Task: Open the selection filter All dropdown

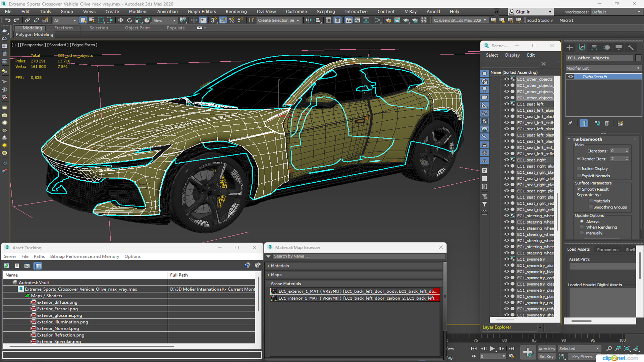Action: click(x=65, y=20)
